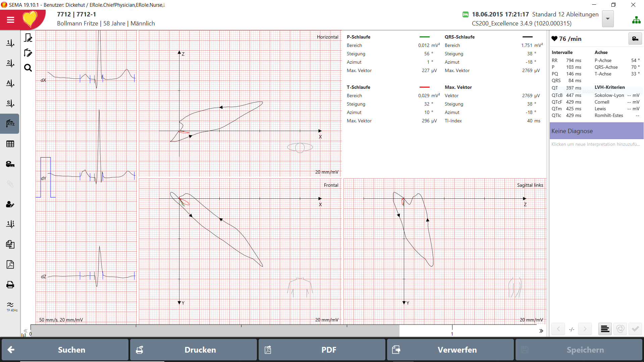Click the grey timeline scroll bar
644x362 pixels.
coord(215,330)
